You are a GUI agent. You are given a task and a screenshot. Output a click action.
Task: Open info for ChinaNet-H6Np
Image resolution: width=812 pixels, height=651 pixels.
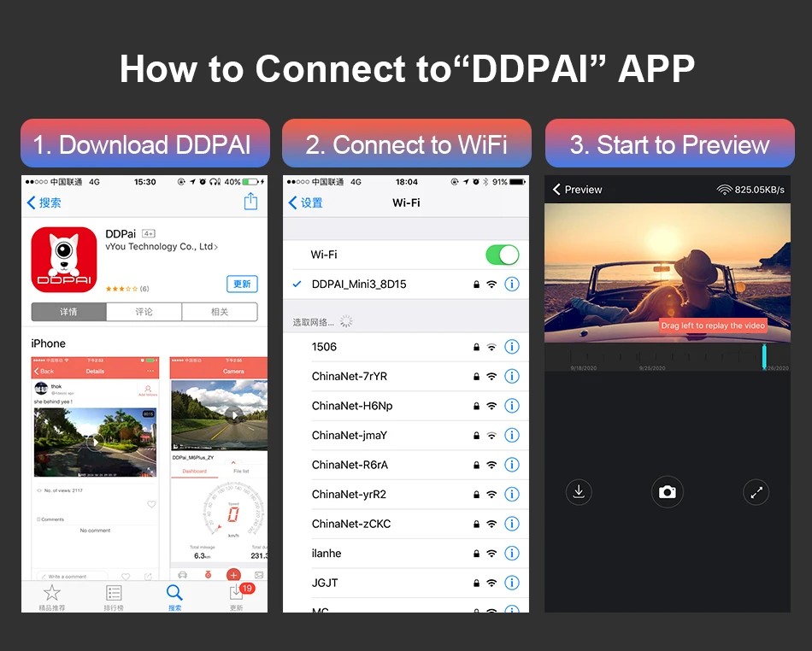pos(512,406)
